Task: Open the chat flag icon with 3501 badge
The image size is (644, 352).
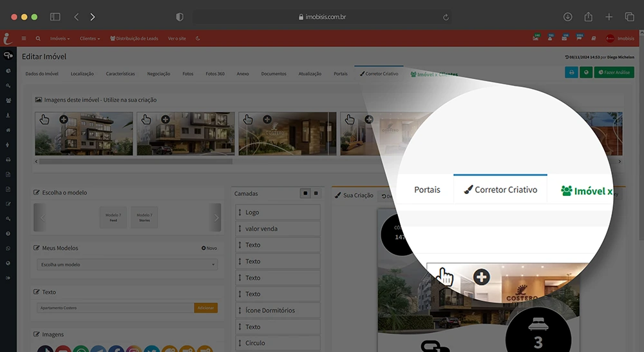Action: (579, 38)
